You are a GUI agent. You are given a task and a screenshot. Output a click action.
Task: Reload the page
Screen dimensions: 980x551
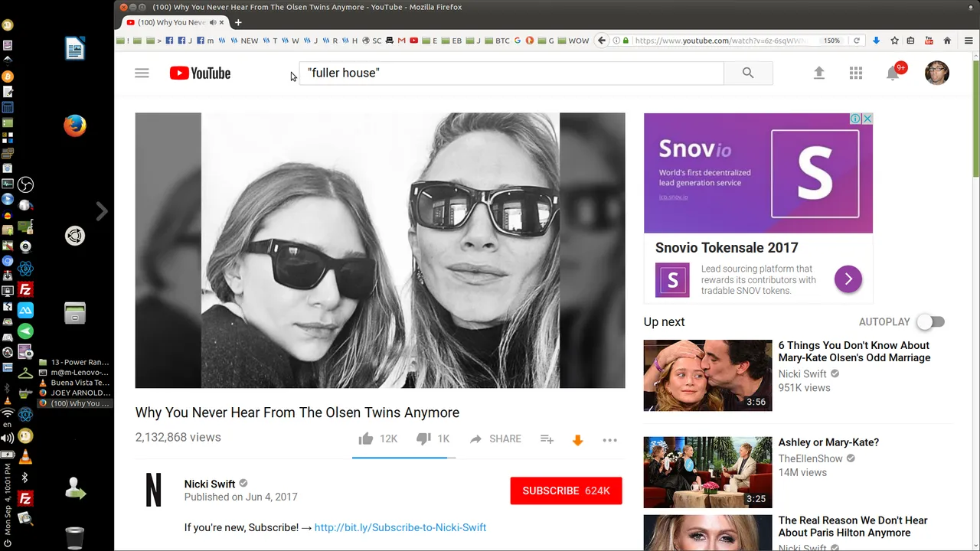coord(857,41)
